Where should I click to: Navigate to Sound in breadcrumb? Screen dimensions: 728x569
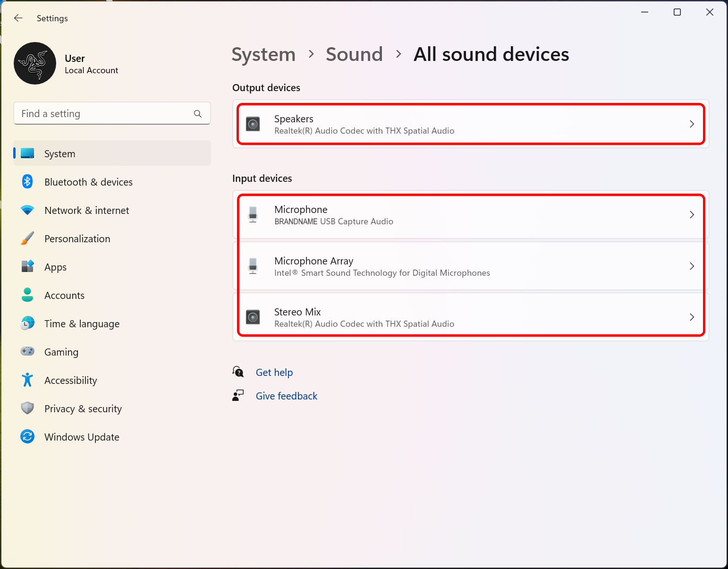coord(354,54)
